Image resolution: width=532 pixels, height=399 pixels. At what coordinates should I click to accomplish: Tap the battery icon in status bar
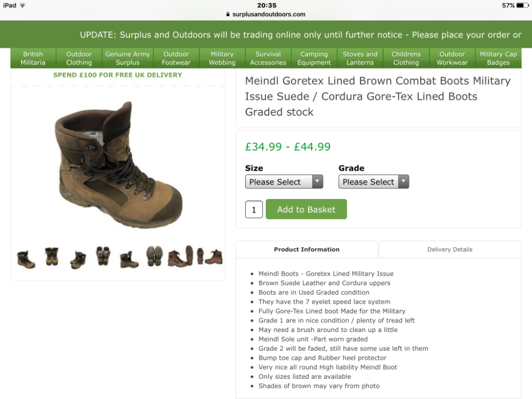click(522, 5)
